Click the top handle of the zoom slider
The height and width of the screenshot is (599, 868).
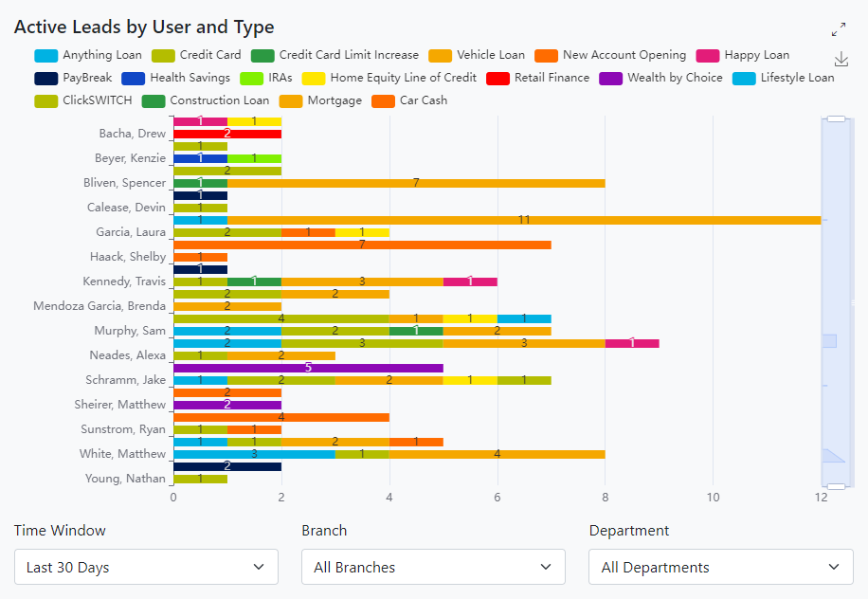tap(835, 119)
